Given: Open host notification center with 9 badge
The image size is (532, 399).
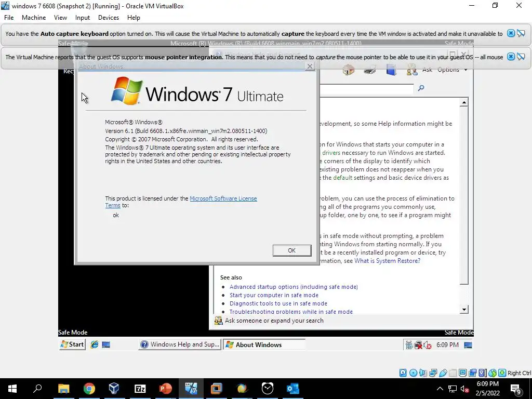Looking at the screenshot, I should (x=515, y=389).
